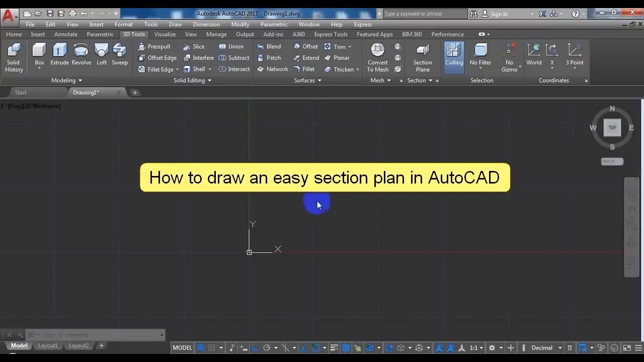This screenshot has height=362, width=644.
Task: Select the Subtract tool
Action: pyautogui.click(x=234, y=58)
